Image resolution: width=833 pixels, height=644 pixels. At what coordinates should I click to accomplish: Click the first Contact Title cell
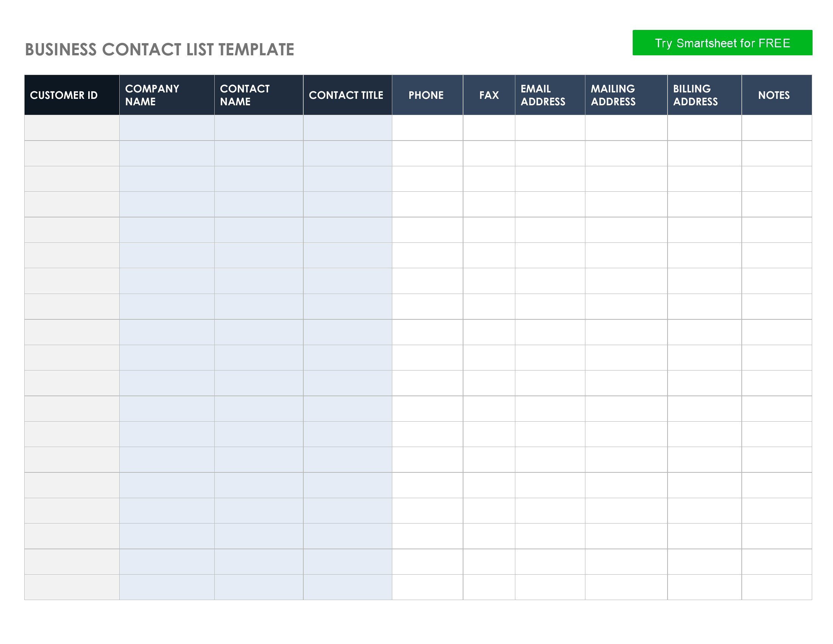(x=348, y=128)
